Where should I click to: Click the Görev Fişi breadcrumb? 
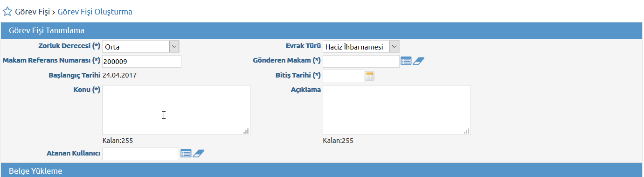33,12
